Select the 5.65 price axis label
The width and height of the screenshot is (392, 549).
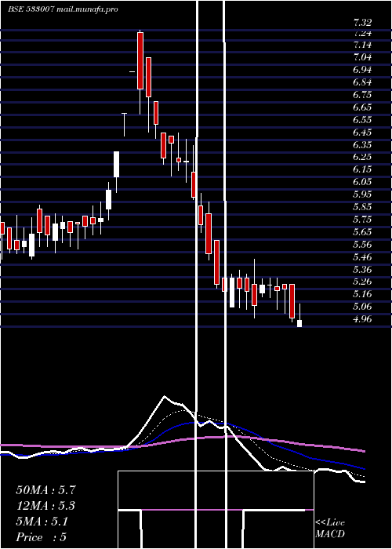click(x=362, y=232)
